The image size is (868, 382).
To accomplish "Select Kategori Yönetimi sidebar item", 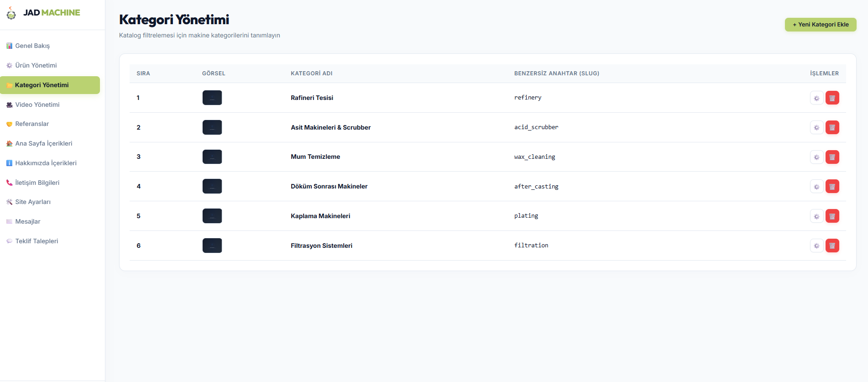I will pyautogui.click(x=50, y=85).
